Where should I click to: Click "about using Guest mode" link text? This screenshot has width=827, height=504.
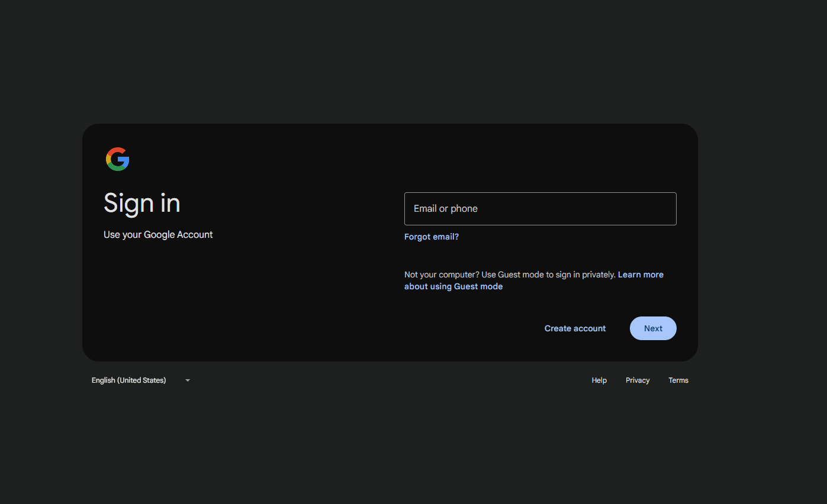pos(453,286)
